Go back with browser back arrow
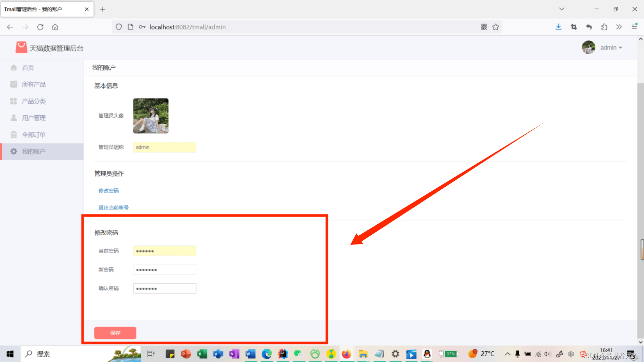The image size is (644, 362). pos(10,27)
